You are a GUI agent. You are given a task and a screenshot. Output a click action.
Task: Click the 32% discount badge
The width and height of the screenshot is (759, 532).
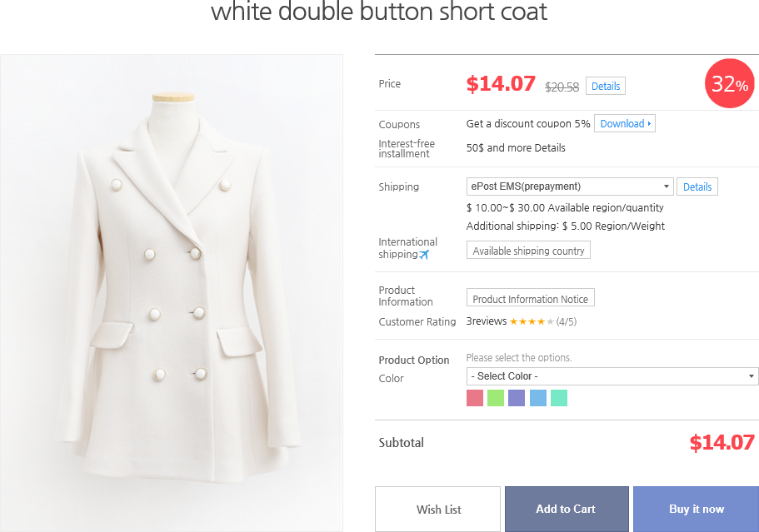coord(730,83)
